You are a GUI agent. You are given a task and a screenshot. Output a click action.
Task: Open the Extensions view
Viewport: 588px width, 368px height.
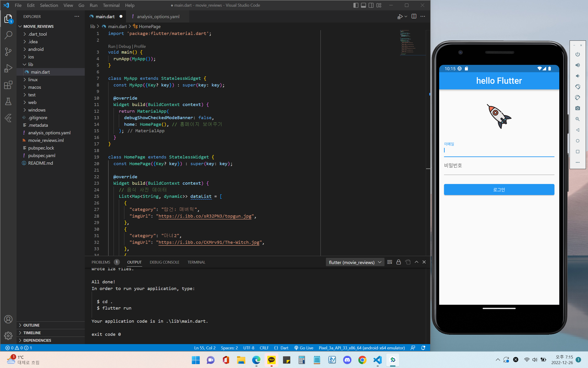[x=8, y=85]
